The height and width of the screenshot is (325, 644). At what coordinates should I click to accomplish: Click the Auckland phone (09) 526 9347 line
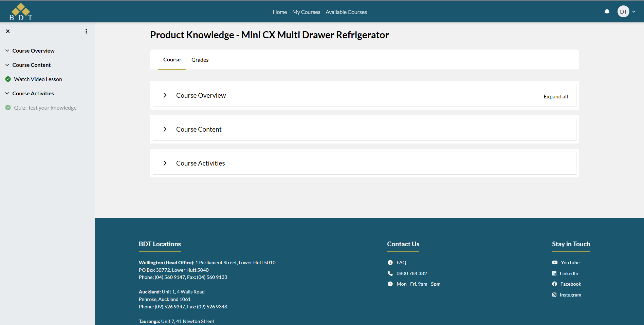[x=183, y=307]
